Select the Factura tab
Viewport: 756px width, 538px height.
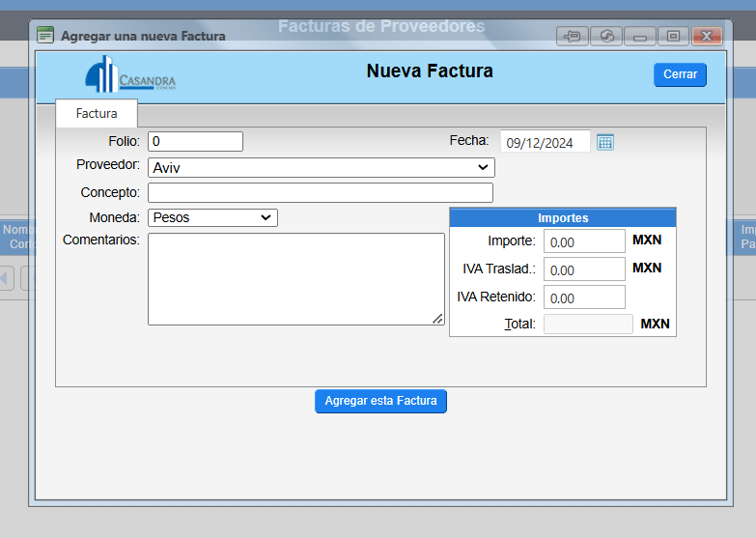[x=97, y=113]
